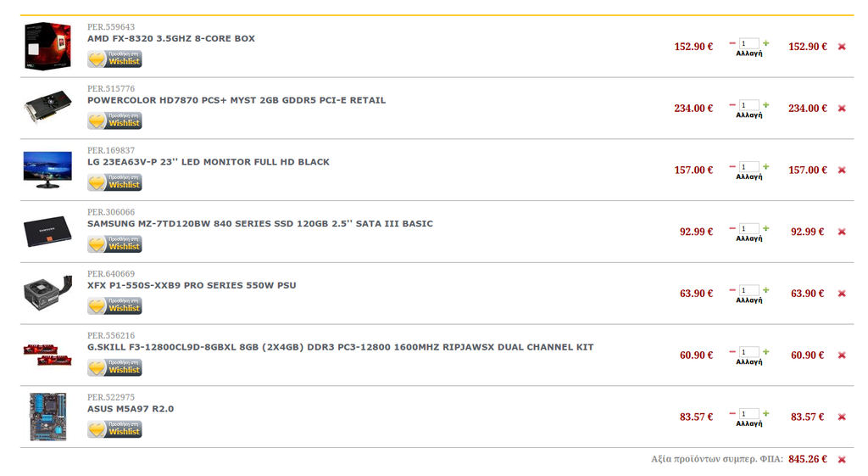Remove AMD FX-8320 from the cart
The image size is (868, 476).
coord(842,47)
